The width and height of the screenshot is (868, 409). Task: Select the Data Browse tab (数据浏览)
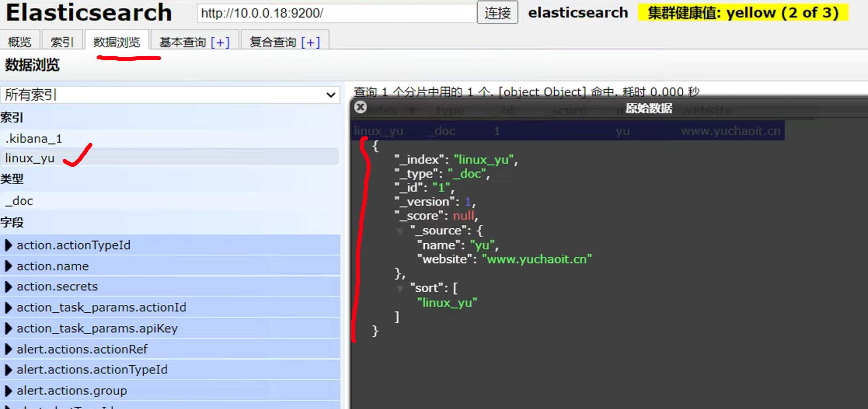[117, 42]
